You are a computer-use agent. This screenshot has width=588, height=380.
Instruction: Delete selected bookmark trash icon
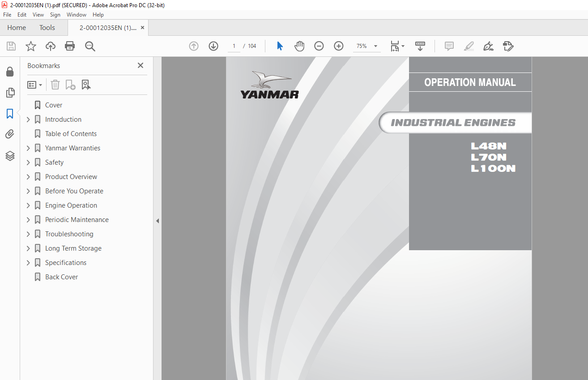coord(55,85)
